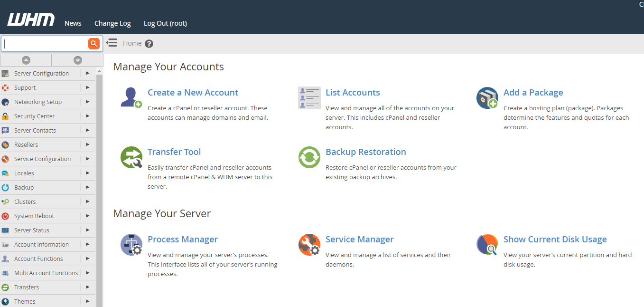
Task: Expand the Multi Account Functions arrow
Action: pos(88,273)
